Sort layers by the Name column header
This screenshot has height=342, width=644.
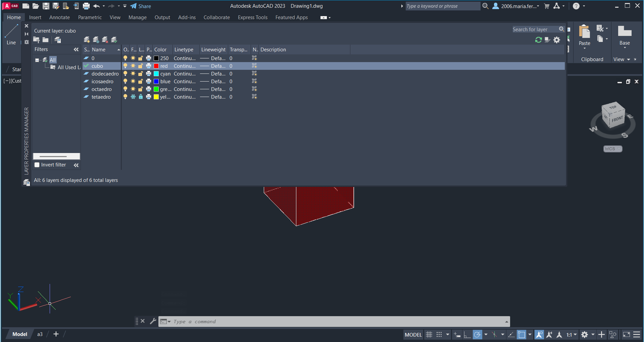[x=106, y=50]
